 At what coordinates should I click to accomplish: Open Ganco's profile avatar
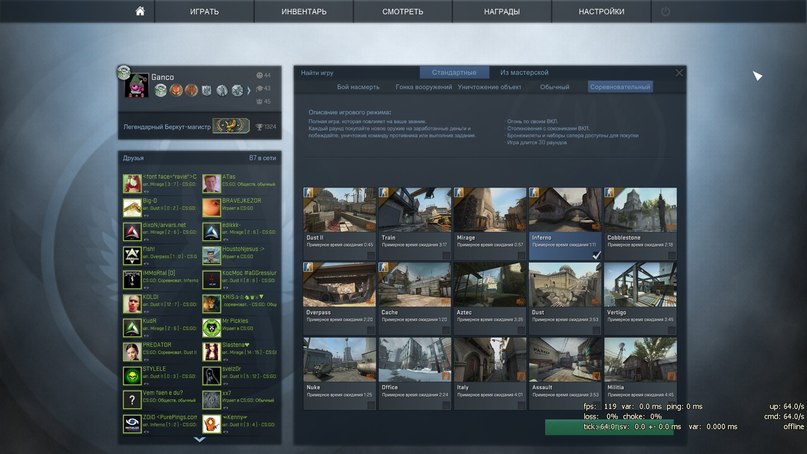136,85
